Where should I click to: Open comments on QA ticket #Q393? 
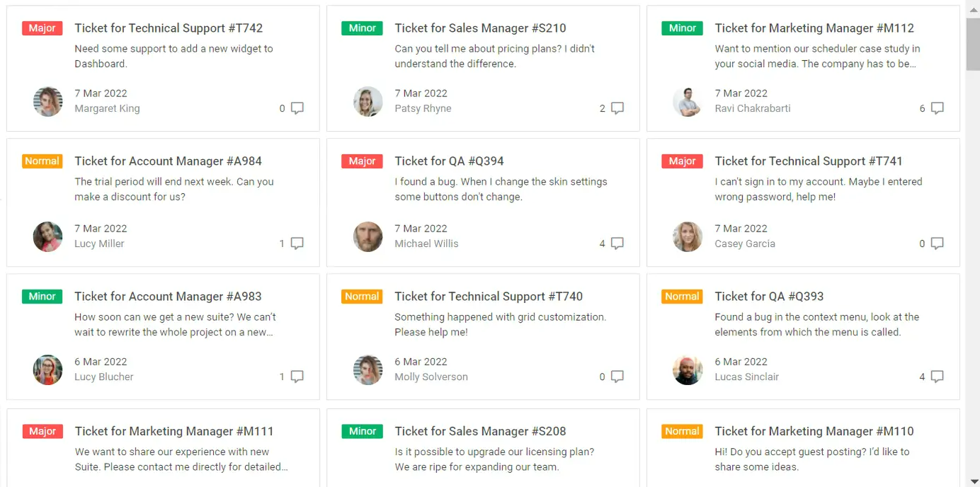[938, 377]
